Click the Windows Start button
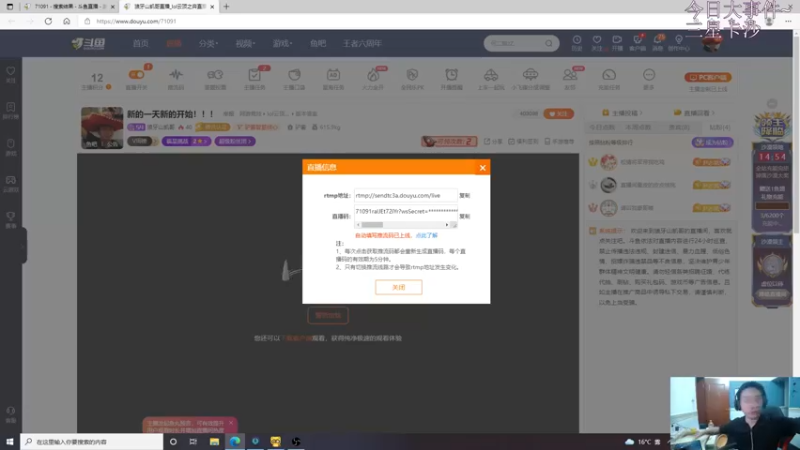 click(10, 441)
